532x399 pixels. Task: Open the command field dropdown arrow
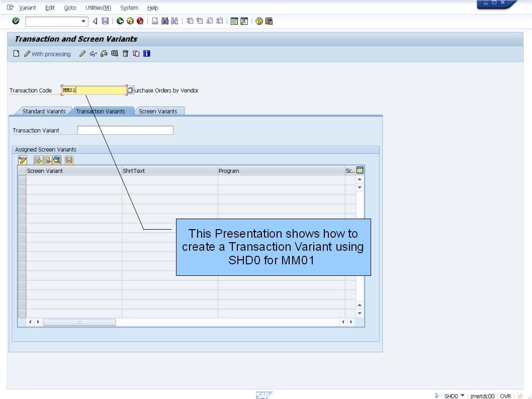83,21
